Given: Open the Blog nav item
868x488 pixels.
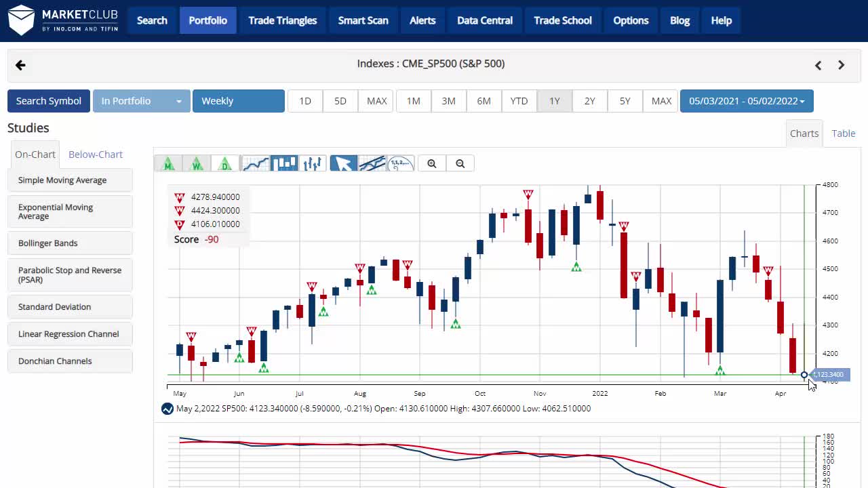Looking at the screenshot, I should click(x=680, y=20).
